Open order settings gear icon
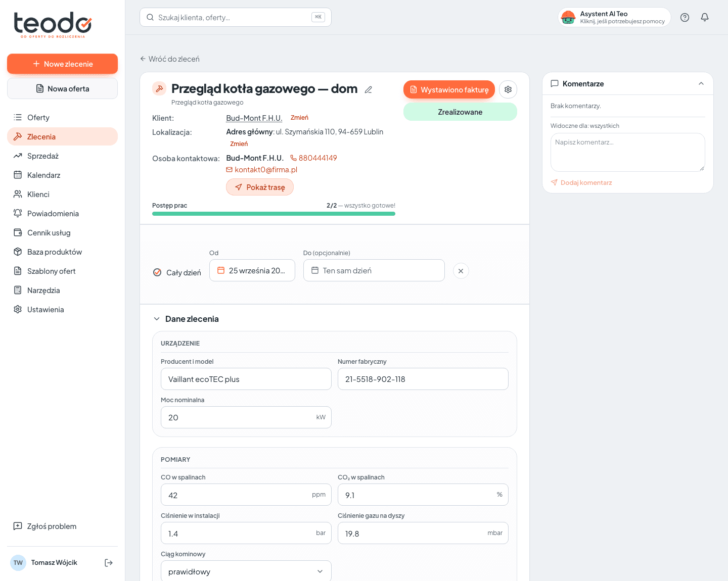Screen dimensions: 728x581 coord(508,89)
